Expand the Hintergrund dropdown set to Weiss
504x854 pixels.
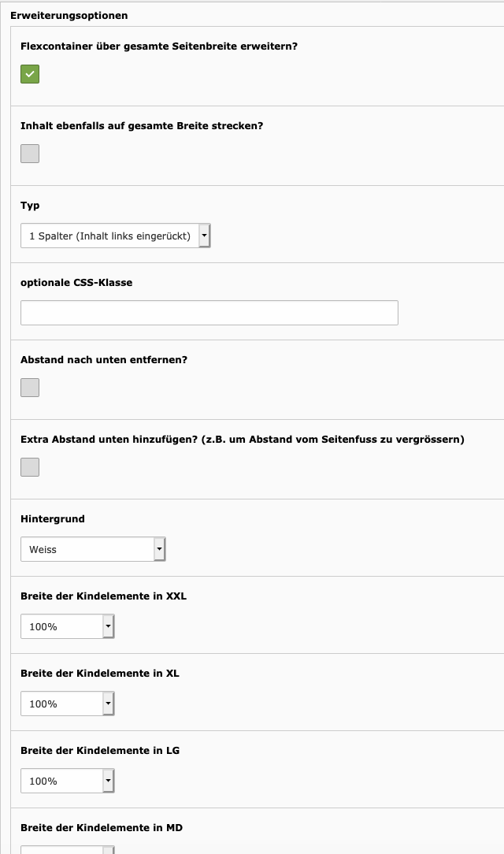[x=93, y=549]
